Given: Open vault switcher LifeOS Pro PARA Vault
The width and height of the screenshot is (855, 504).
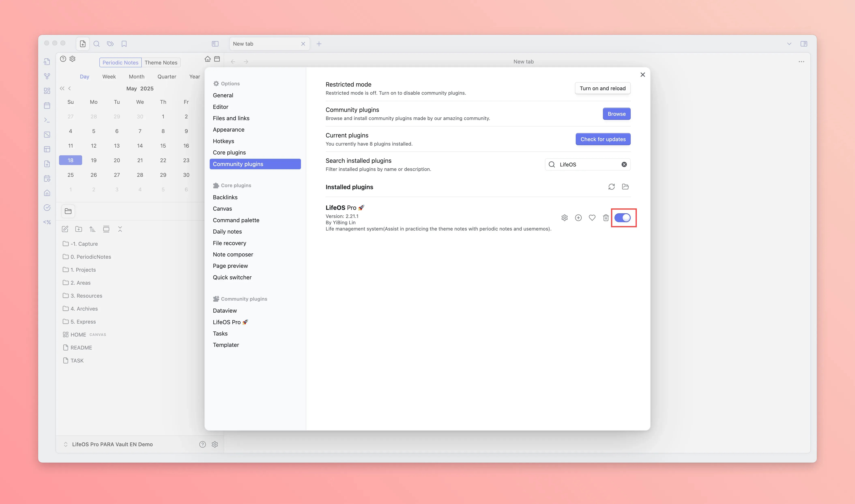Looking at the screenshot, I should [112, 444].
